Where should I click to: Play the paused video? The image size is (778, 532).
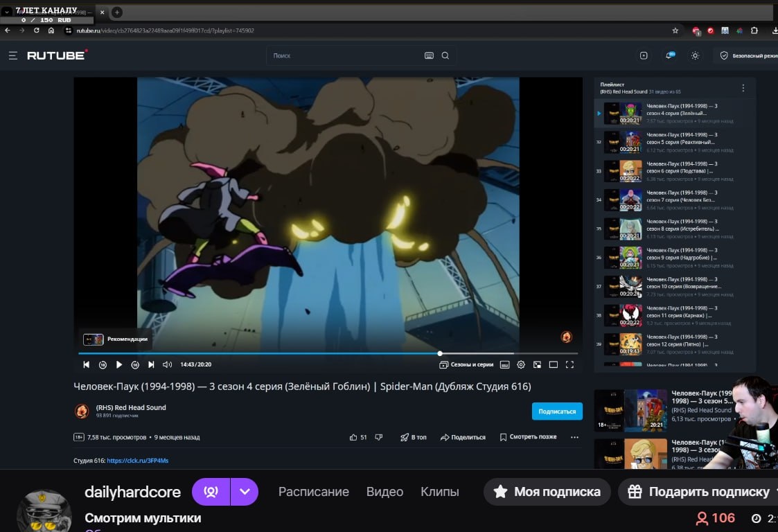pos(119,364)
